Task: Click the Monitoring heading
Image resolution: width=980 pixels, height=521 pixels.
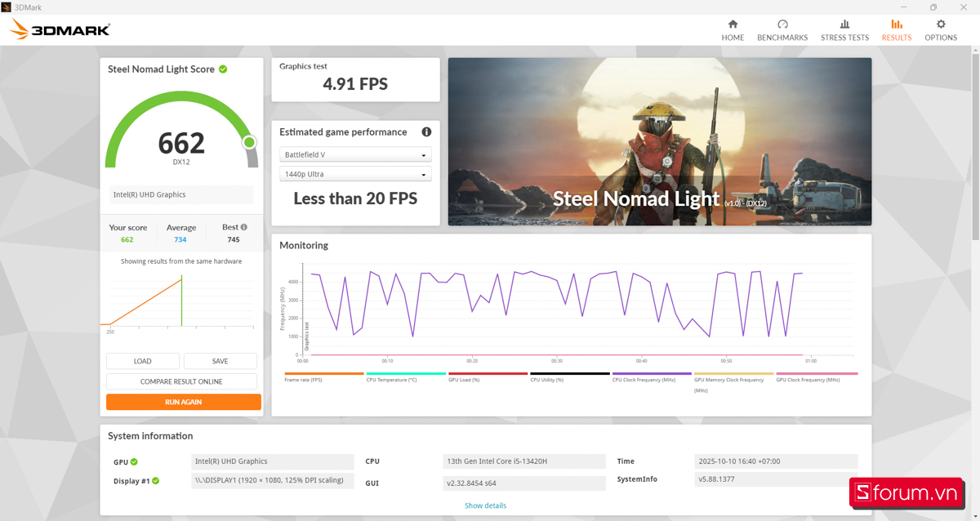Action: 304,245
